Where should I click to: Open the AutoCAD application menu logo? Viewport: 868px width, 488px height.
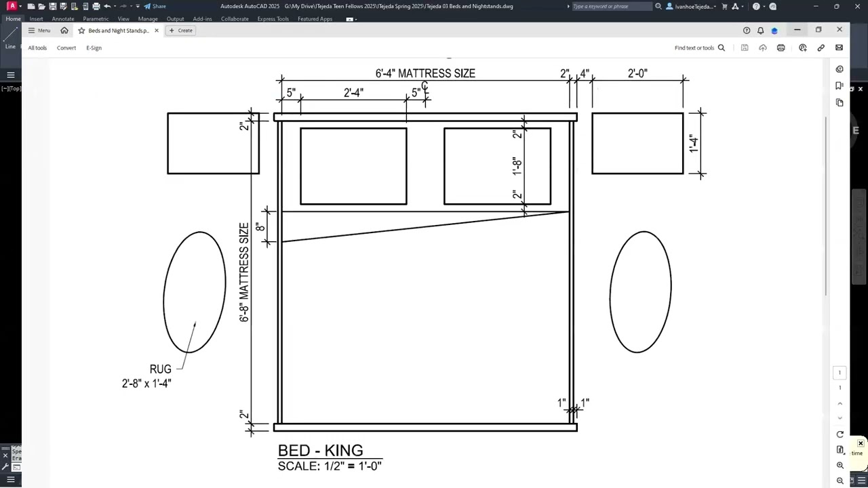12,6
